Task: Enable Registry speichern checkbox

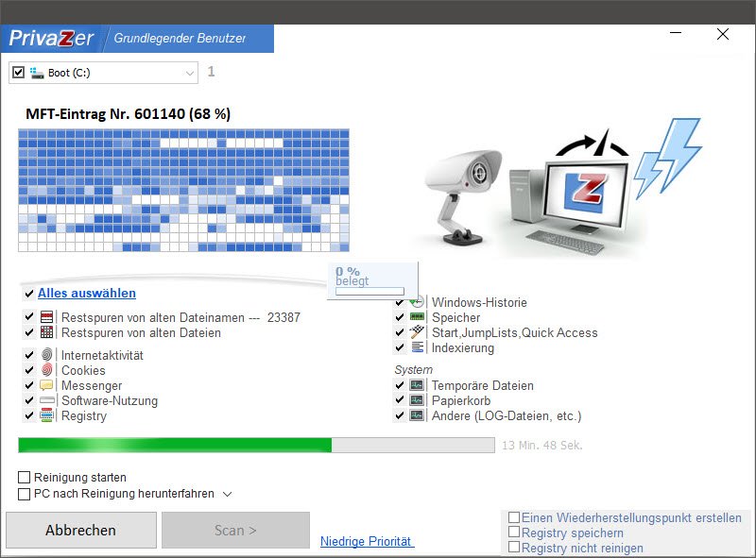Action: click(514, 532)
